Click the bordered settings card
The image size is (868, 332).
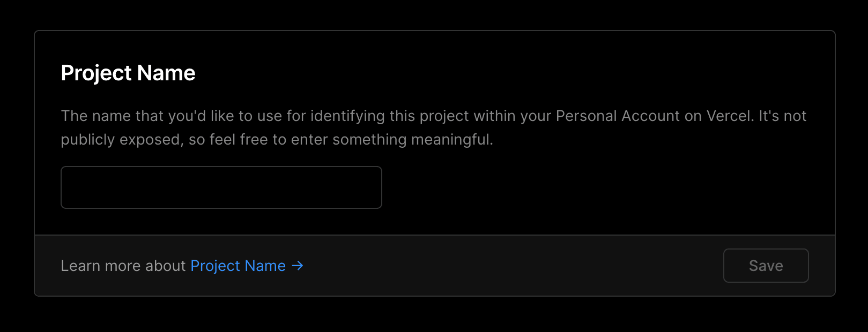coord(434,161)
